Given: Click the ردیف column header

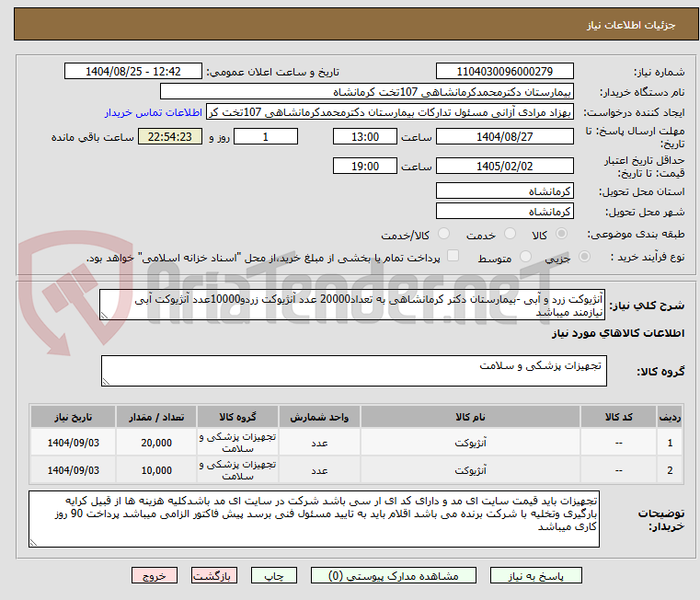Looking at the screenshot, I should tap(670, 417).
